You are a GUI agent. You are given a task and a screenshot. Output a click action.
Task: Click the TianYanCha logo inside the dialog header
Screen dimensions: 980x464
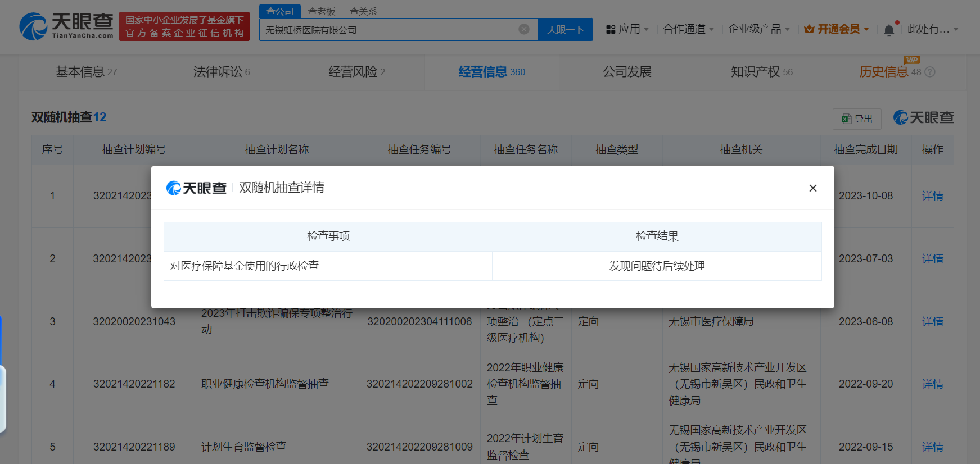click(196, 188)
